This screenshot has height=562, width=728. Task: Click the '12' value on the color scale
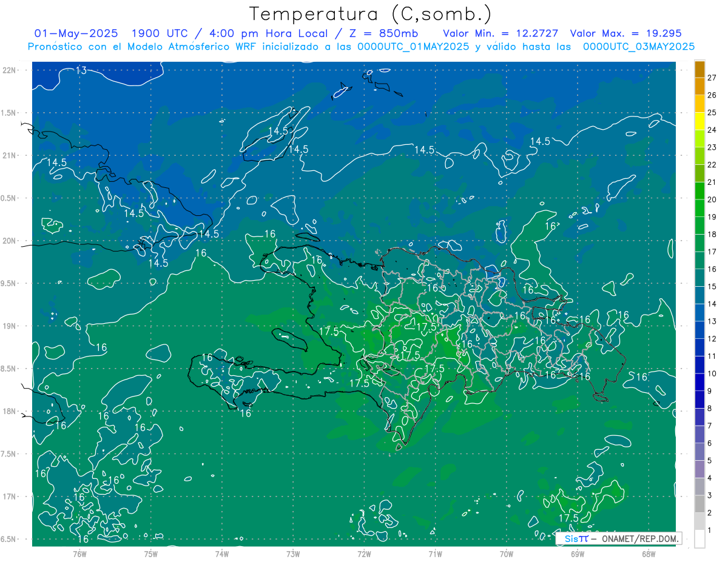(x=712, y=339)
